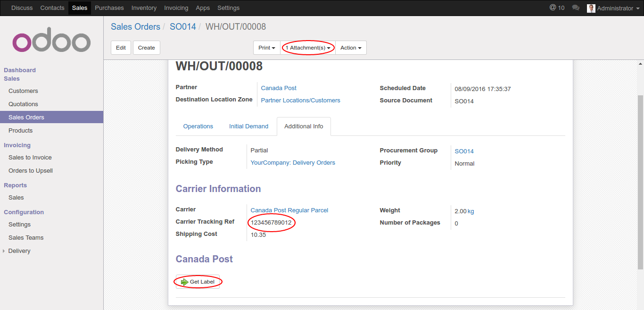This screenshot has height=310, width=644.
Task: Select Sales Orders in the sidebar
Action: coord(52,117)
